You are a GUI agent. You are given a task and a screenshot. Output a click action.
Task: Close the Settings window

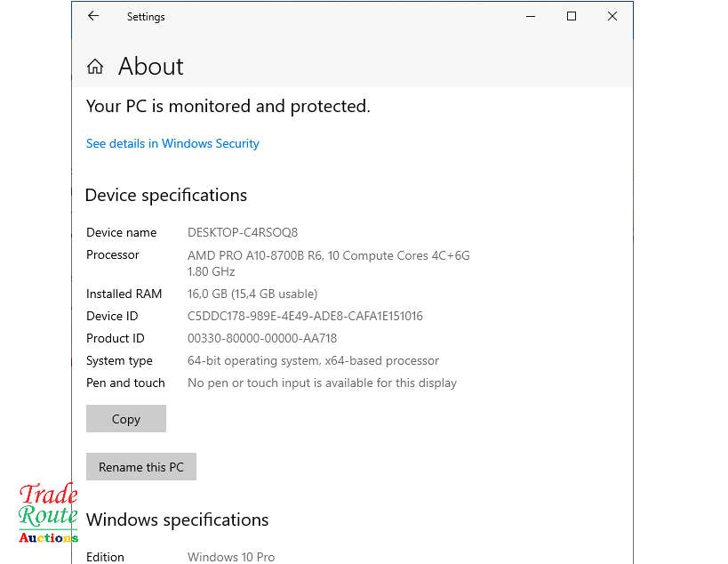tap(612, 16)
